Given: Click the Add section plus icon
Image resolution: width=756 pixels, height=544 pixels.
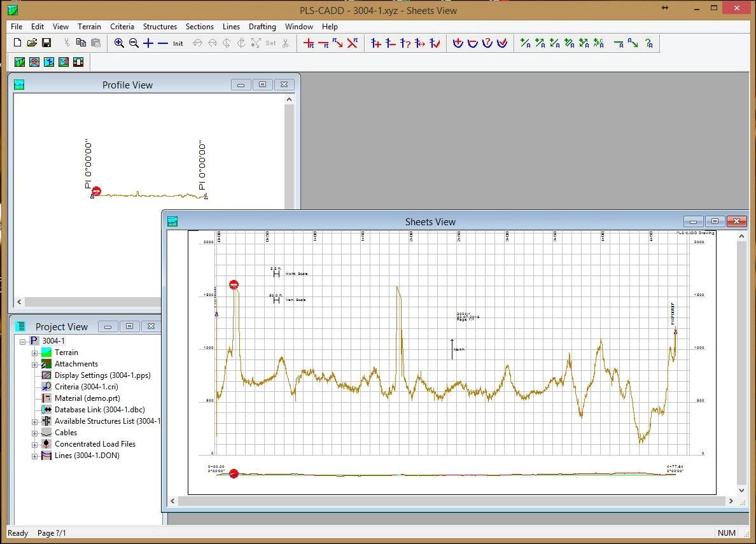Looking at the screenshot, I should click(458, 43).
